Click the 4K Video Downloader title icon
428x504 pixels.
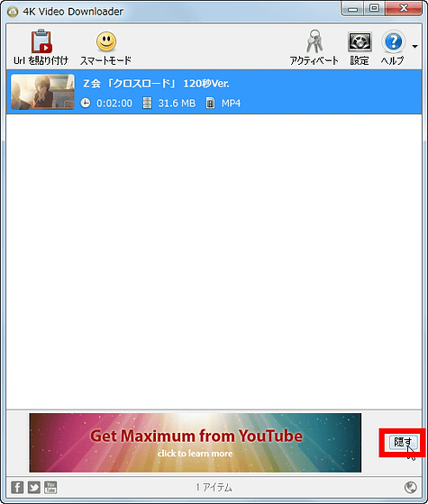click(x=13, y=12)
